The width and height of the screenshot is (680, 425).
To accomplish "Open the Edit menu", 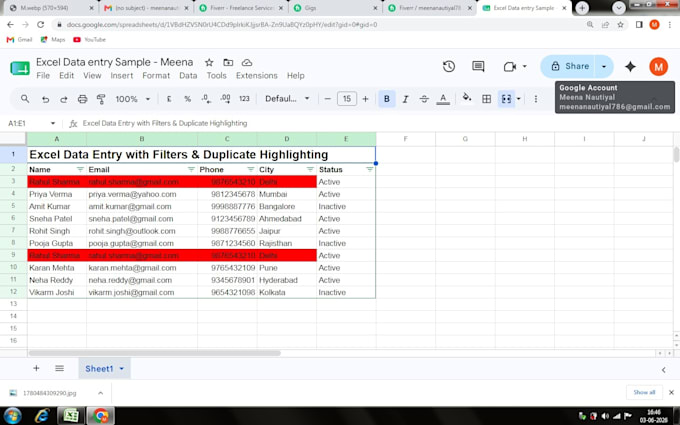I will [x=66, y=75].
